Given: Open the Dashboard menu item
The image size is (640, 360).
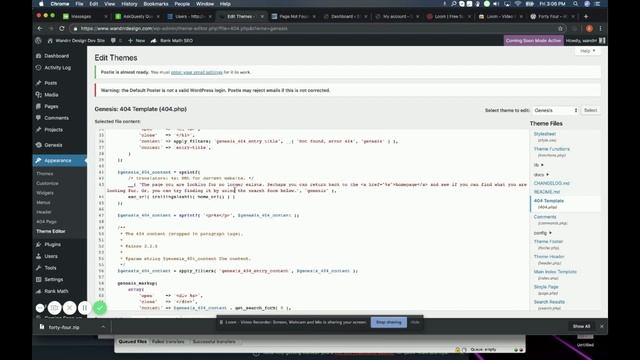Looking at the screenshot, I should [56, 56].
